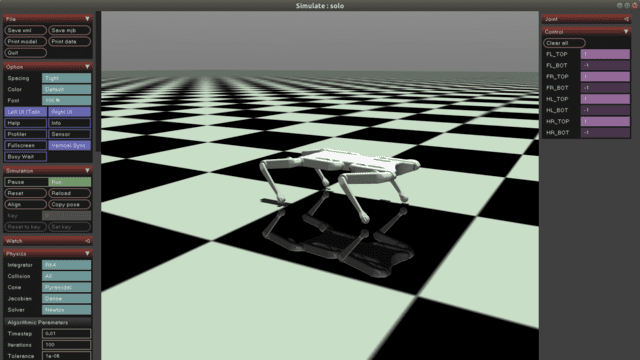The height and width of the screenshot is (360, 640).
Task: Toggle the Info overlay
Action: coord(69,123)
